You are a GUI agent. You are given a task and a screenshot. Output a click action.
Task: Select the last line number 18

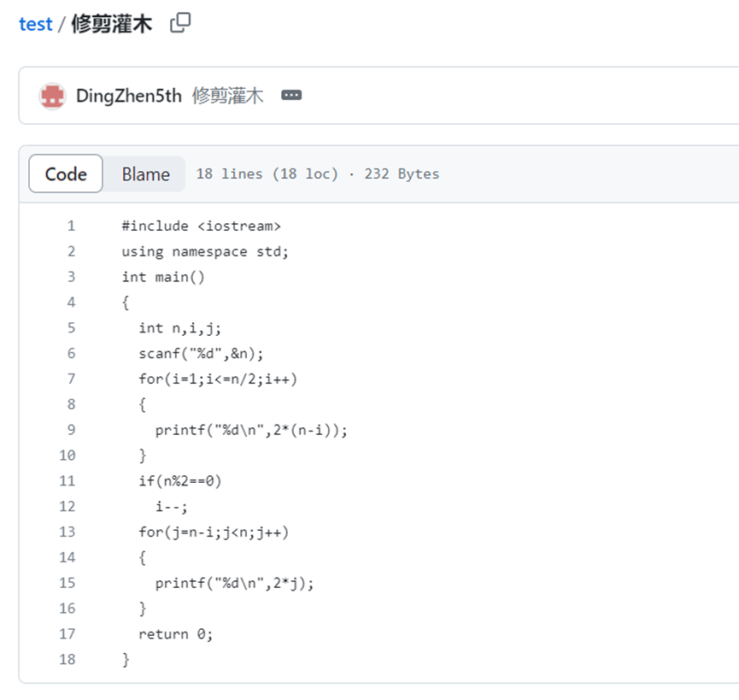(67, 660)
